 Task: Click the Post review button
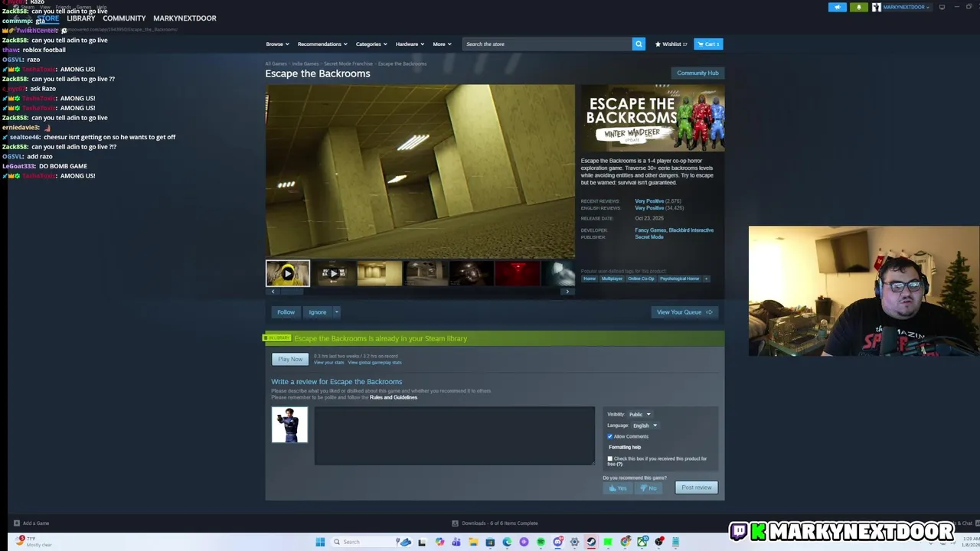pyautogui.click(x=697, y=487)
